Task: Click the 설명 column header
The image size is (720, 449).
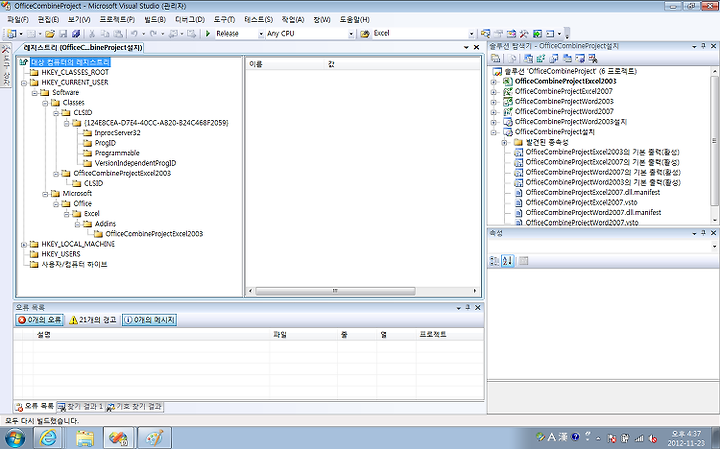Action: click(152, 335)
